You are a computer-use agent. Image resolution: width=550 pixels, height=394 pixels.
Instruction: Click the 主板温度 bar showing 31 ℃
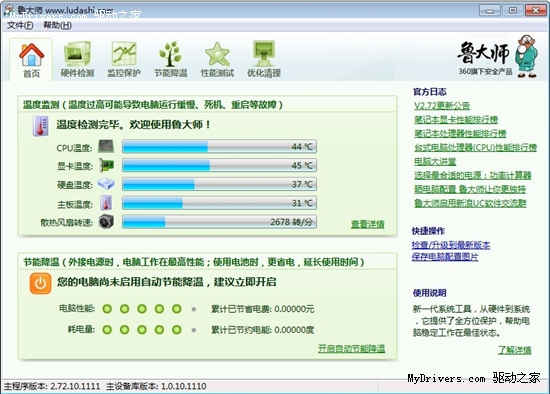click(x=219, y=203)
